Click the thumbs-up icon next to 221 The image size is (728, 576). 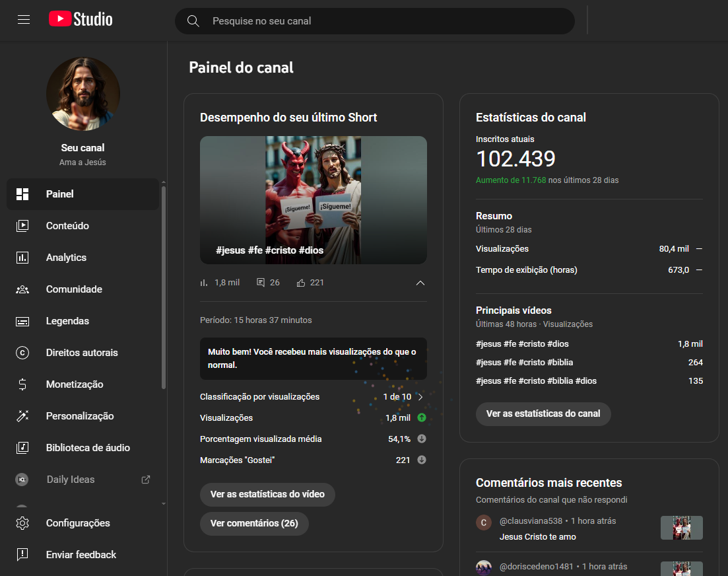tap(301, 283)
